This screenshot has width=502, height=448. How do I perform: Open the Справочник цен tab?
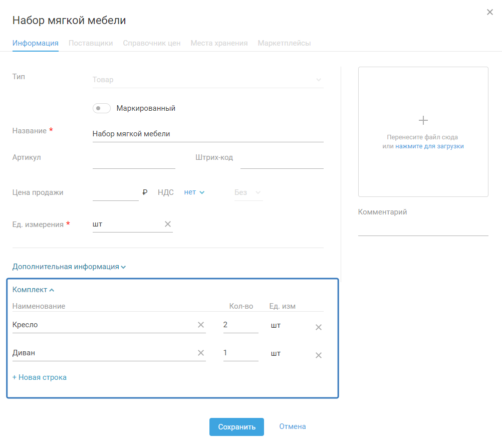pyautogui.click(x=152, y=43)
